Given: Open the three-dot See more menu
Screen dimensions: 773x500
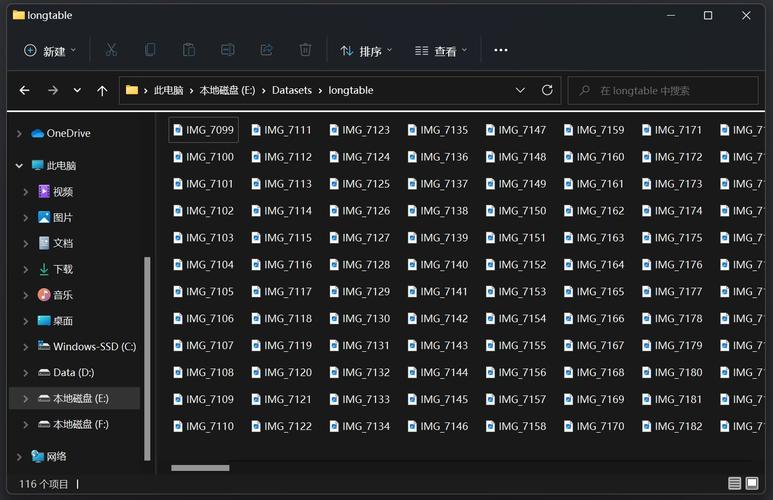Looking at the screenshot, I should point(501,50).
